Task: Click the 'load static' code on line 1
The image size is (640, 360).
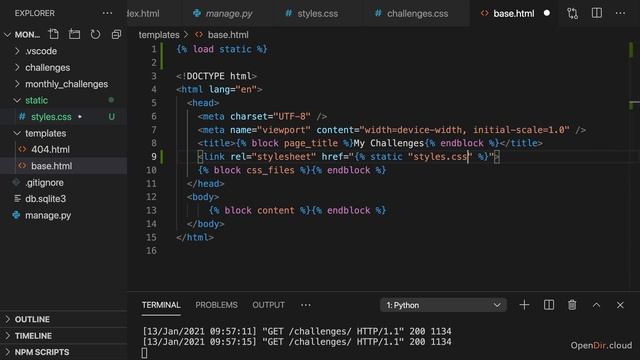Action: point(222,49)
